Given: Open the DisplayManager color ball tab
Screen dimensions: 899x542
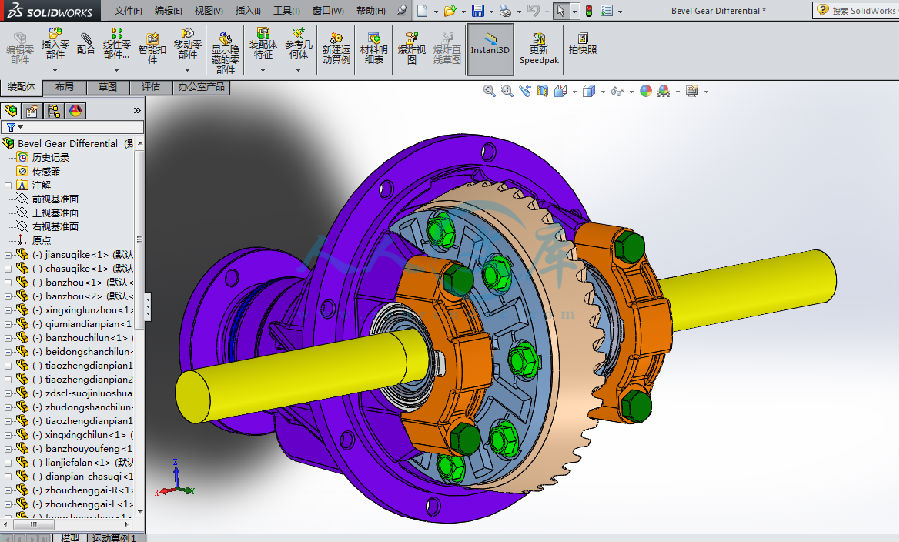Looking at the screenshot, I should click(76, 110).
